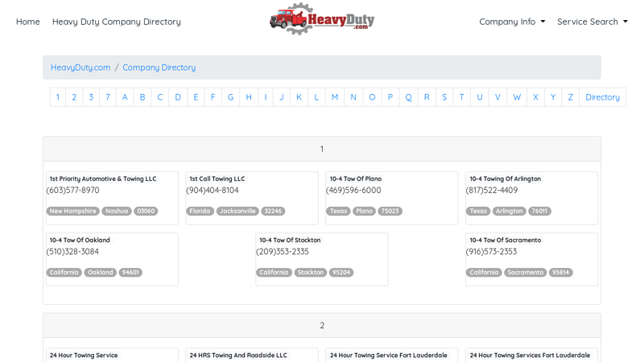The height and width of the screenshot is (362, 644).
Task: Select letter W in the index
Action: pos(517,97)
